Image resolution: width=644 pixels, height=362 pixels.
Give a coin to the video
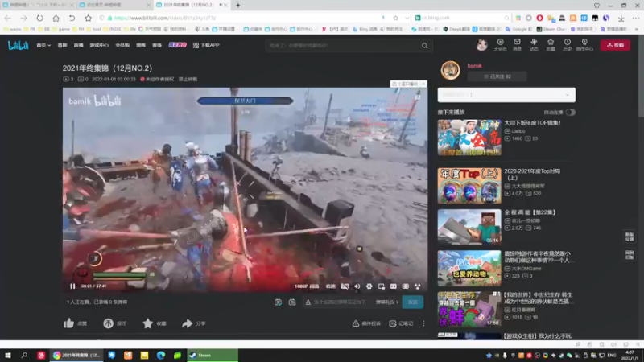tap(108, 323)
